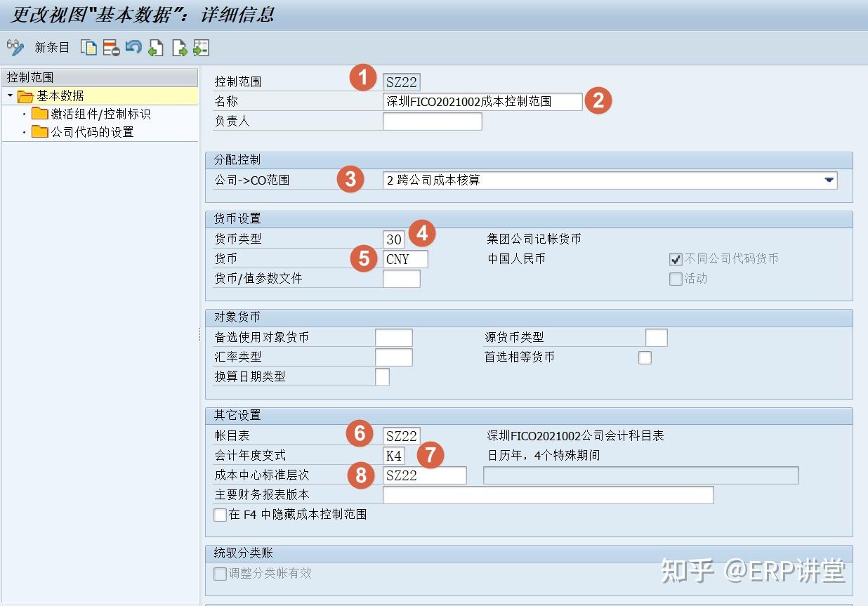Screen dimensions: 868x606
Task: Click the other entry selection icon
Action: (x=200, y=48)
